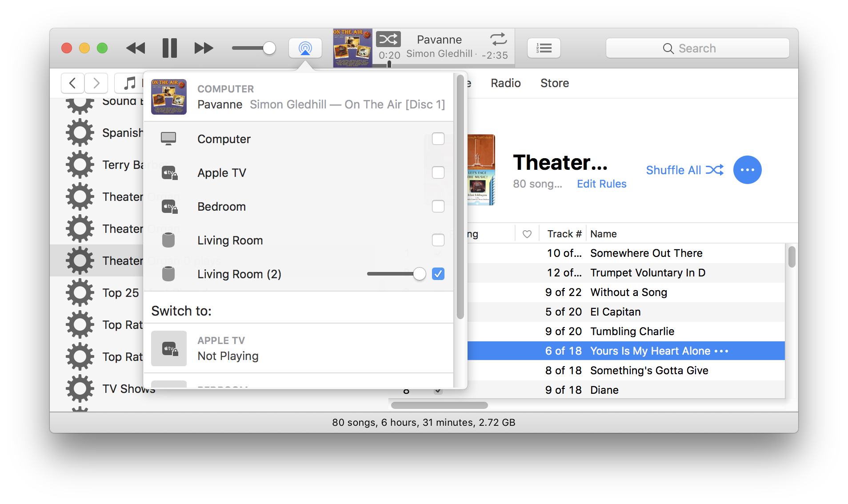The width and height of the screenshot is (848, 504).
Task: Open the Music library picker
Action: coord(129,83)
